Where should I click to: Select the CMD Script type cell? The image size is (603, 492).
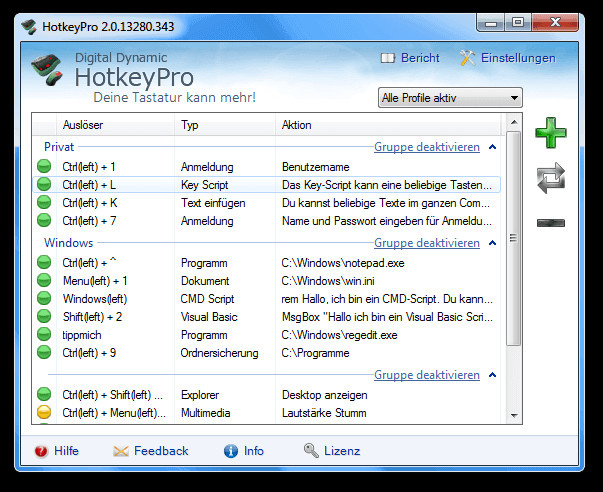tap(207, 299)
